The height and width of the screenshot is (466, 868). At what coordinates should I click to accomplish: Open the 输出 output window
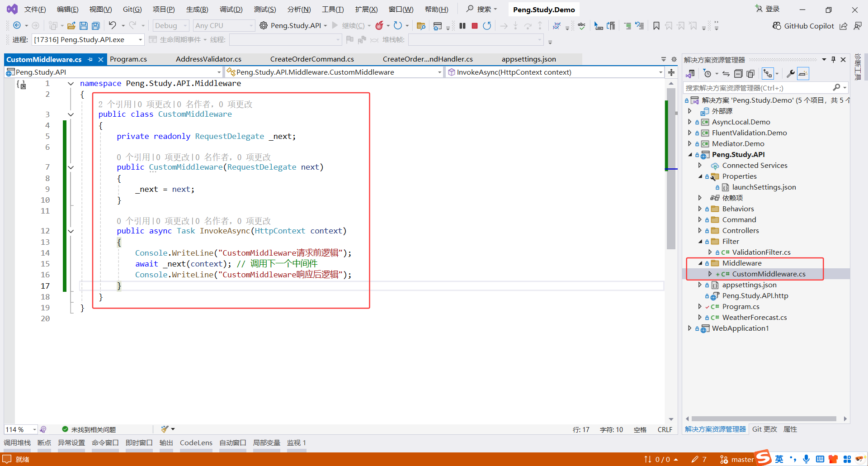(166, 443)
